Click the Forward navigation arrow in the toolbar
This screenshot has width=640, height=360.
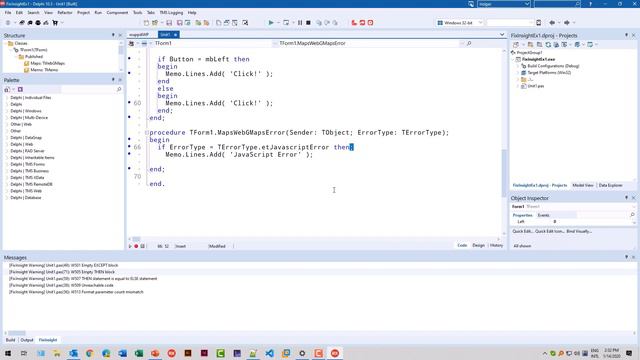tap(567, 23)
